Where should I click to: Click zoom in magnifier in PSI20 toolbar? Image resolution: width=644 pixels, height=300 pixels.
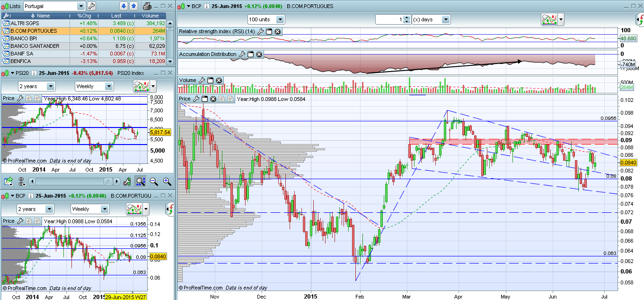click(167, 181)
